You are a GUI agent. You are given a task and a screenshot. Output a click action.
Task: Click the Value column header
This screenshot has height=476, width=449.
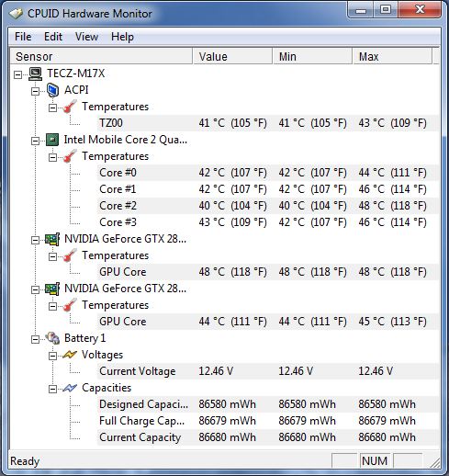[232, 56]
